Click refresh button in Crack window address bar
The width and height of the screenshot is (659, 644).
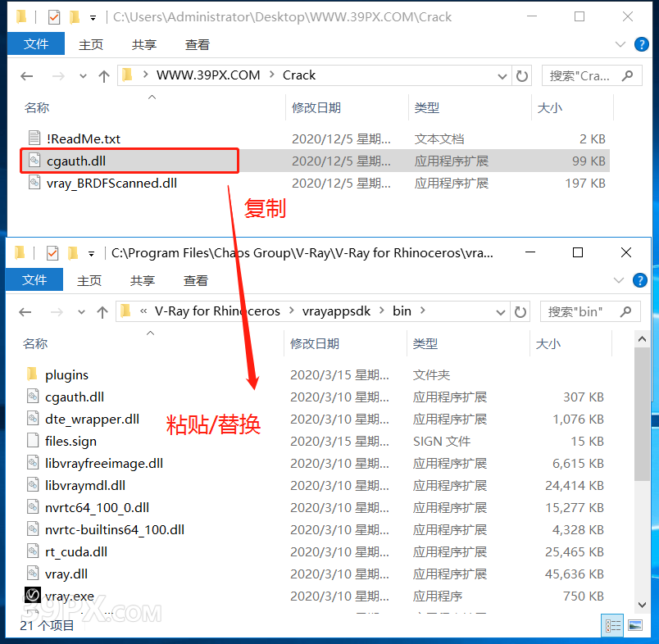click(522, 75)
